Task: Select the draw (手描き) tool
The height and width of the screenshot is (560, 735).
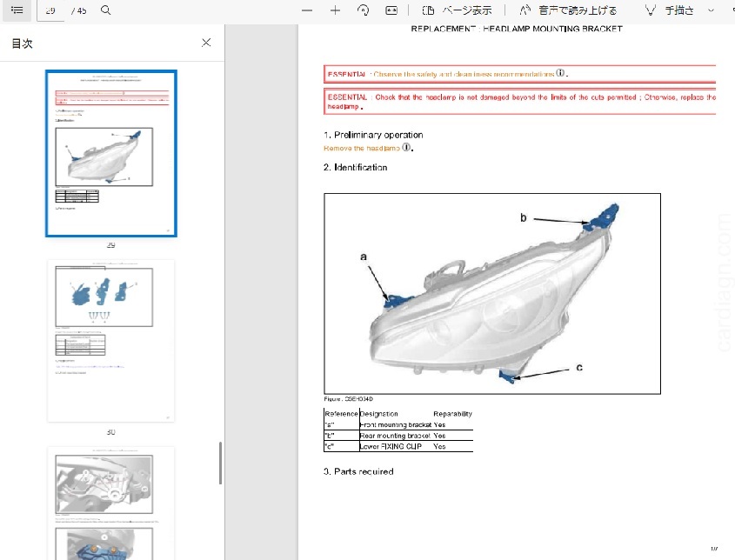Action: 670,10
